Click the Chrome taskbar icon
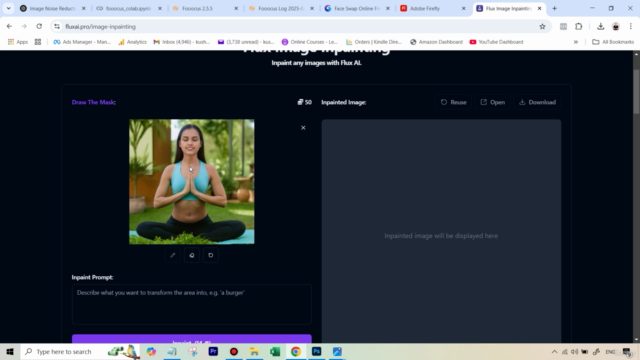Viewport: 640px width, 360px height. click(296, 351)
